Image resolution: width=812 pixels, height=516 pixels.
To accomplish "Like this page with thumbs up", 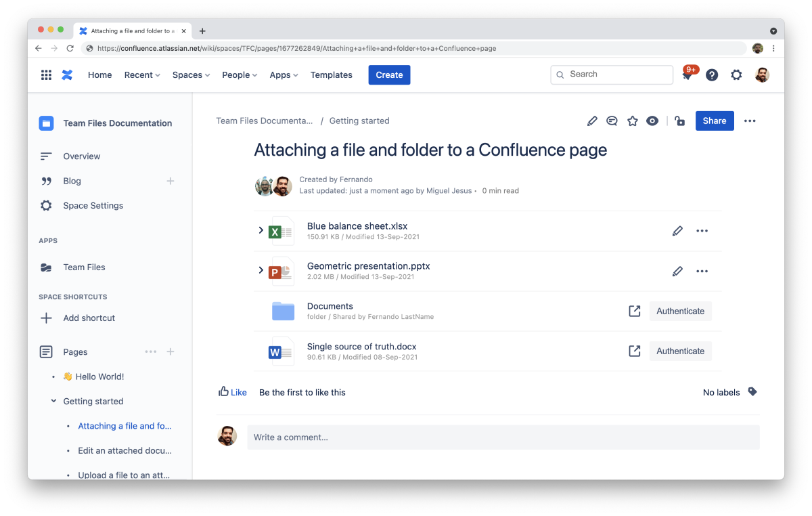I will click(x=232, y=392).
